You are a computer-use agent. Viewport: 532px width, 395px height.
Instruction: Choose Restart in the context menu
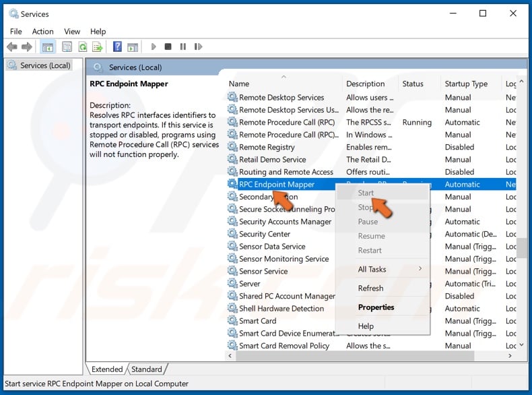tap(383, 250)
